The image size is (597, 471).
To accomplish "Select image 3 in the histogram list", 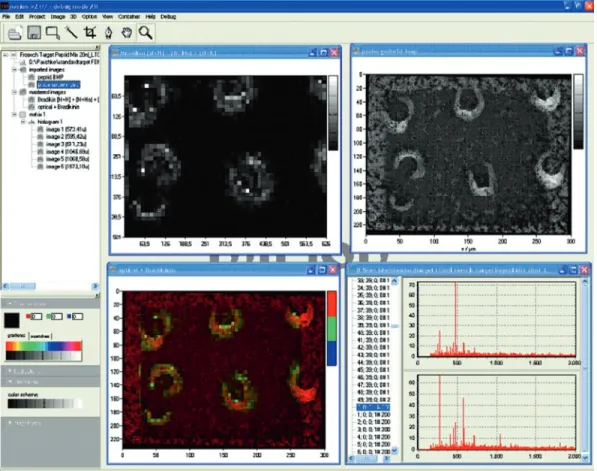I will click(x=66, y=144).
